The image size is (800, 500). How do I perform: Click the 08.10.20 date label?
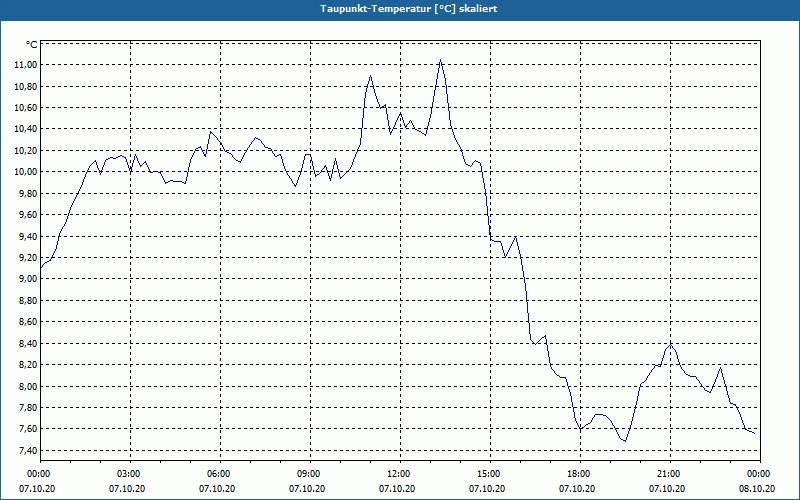click(x=757, y=489)
